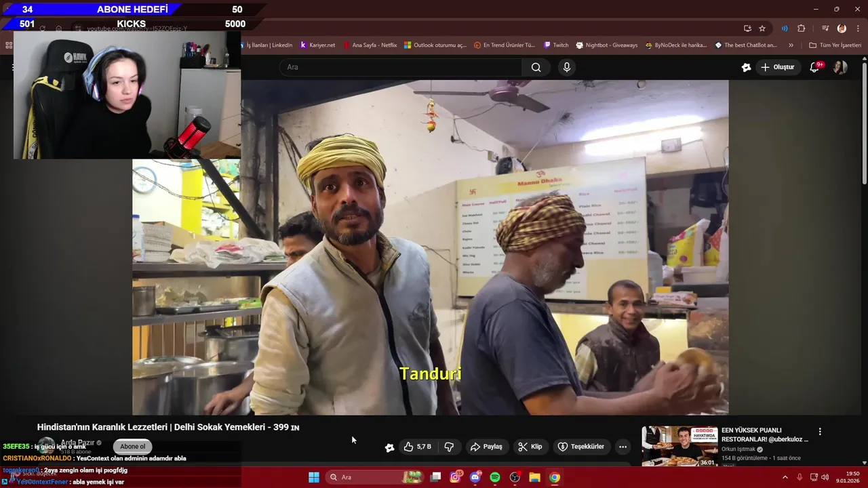The image size is (868, 488).
Task: Open the media control icon in Chrome toolbar
Action: (x=825, y=28)
